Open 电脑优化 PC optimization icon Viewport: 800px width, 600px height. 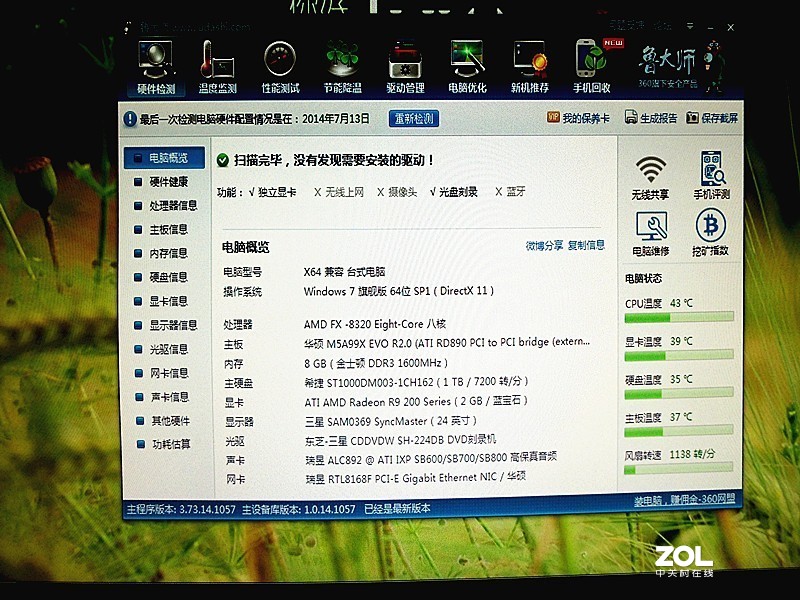point(467,67)
